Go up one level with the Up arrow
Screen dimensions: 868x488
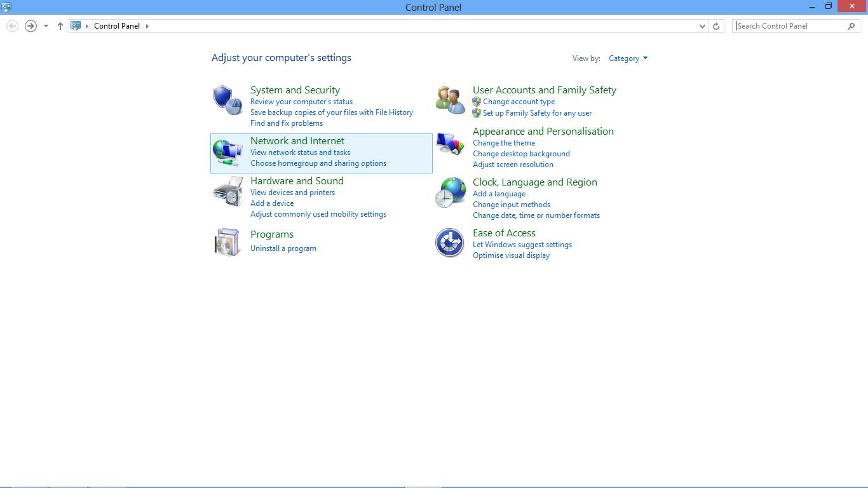60,26
